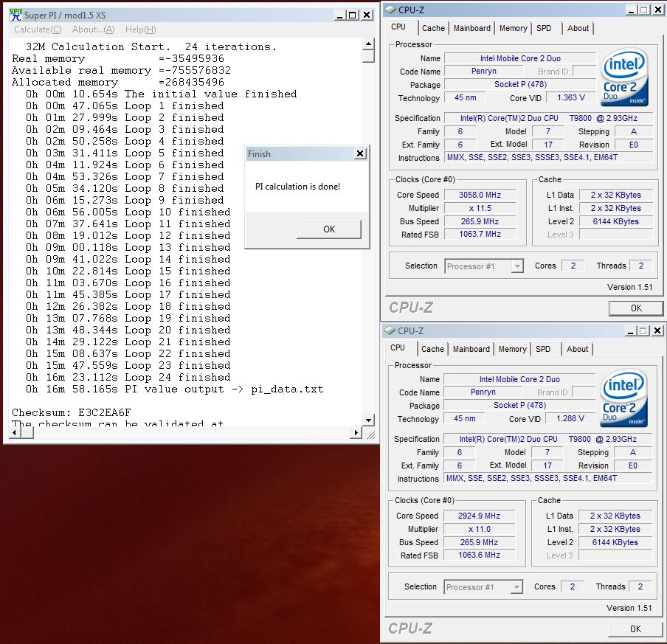Switch to About tab in upper CPU-Z

tap(578, 28)
